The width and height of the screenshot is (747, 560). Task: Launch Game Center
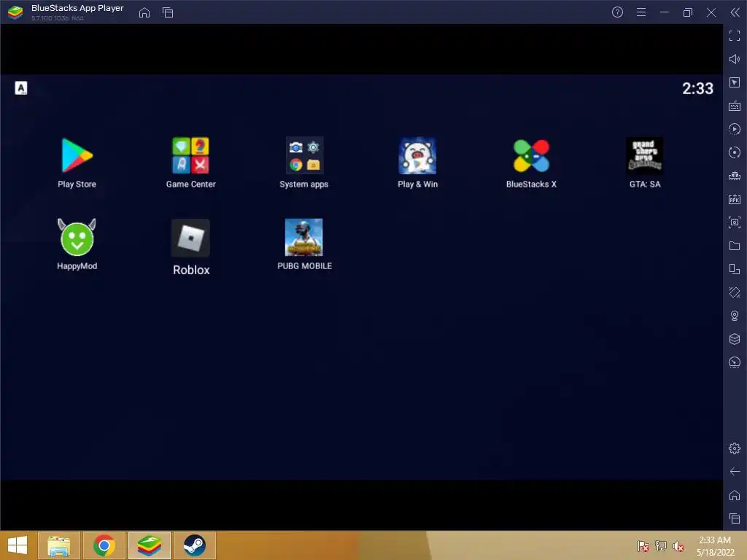coord(190,156)
